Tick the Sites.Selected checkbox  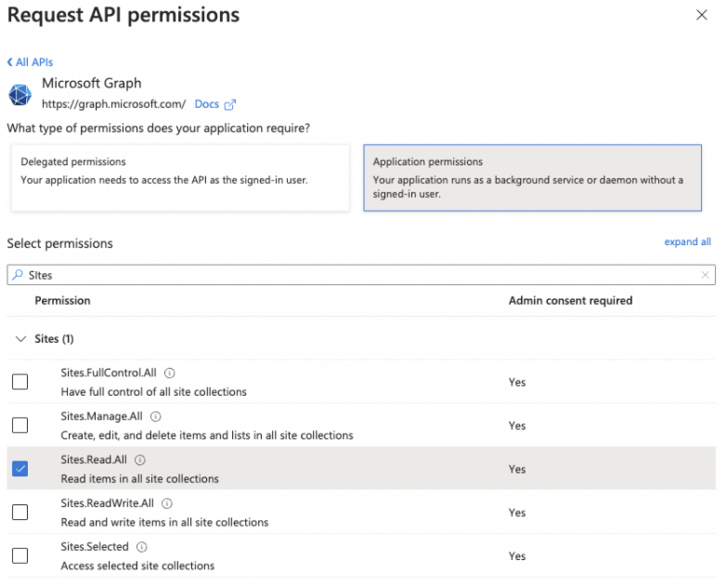[x=19, y=556]
